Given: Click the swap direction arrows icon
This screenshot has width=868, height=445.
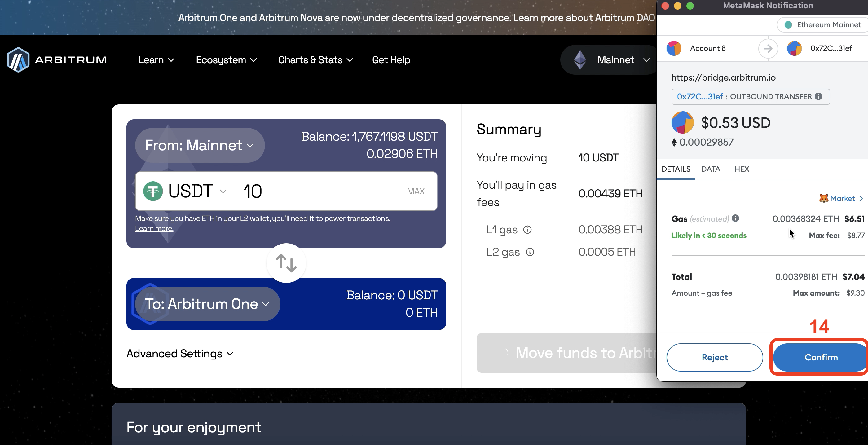Looking at the screenshot, I should point(286,263).
